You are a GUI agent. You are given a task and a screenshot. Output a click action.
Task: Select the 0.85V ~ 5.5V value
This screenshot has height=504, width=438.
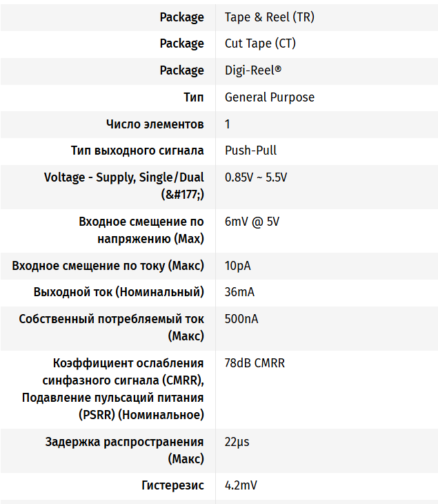click(x=256, y=177)
